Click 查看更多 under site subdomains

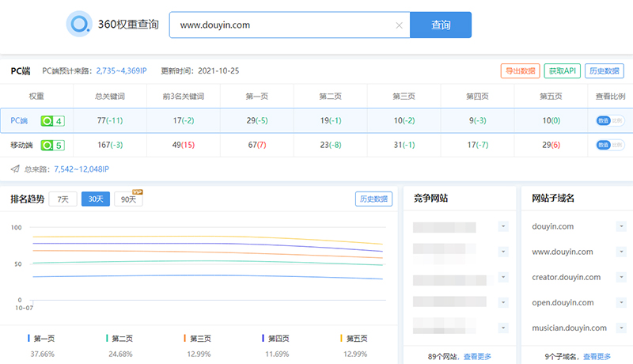(x=597, y=357)
